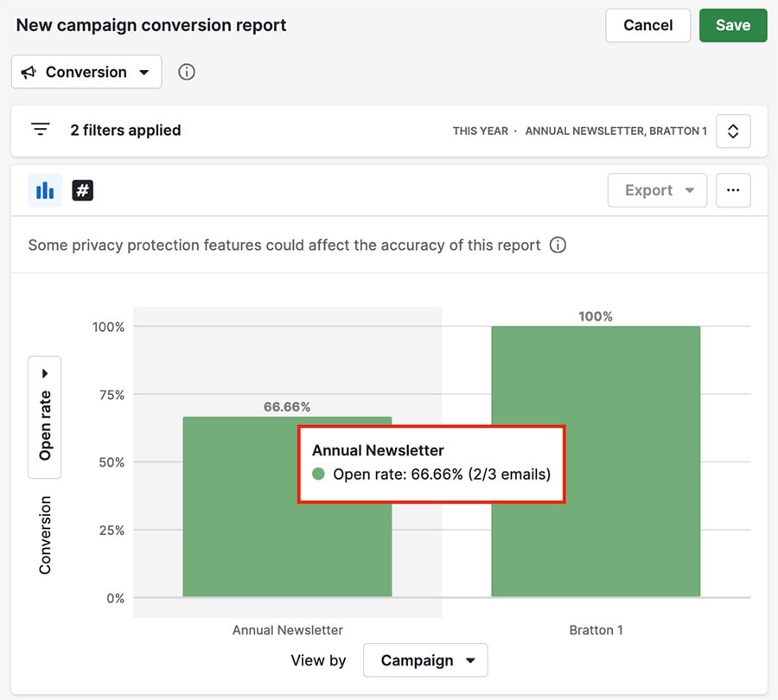Open the ellipsis options menu beside Export
This screenshot has width=778, height=700.
pos(733,190)
